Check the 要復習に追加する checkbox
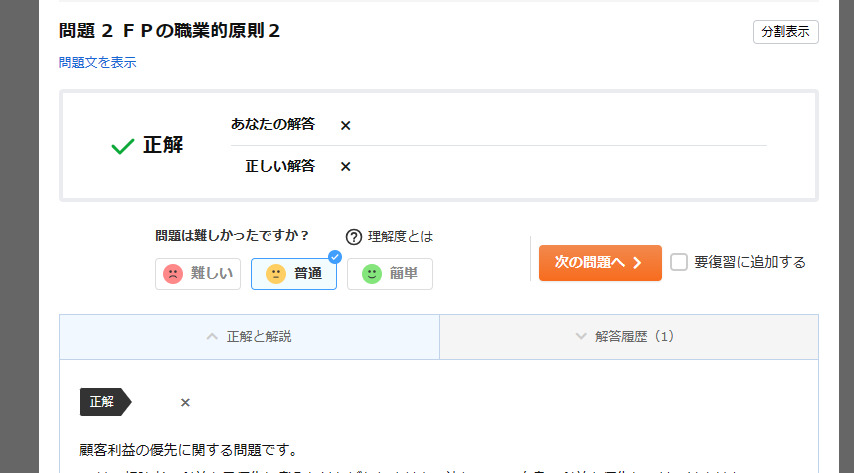 pos(679,262)
